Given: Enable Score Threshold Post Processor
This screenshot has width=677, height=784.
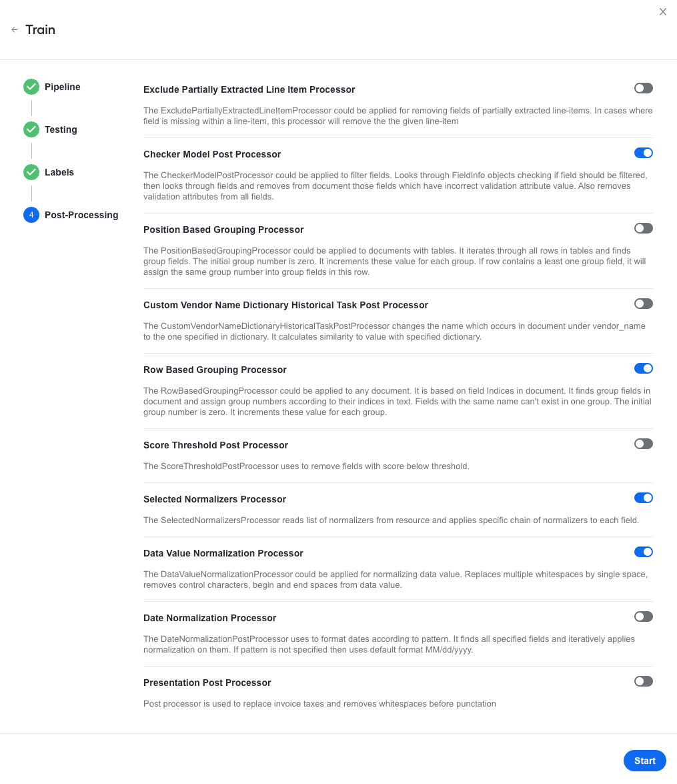Looking at the screenshot, I should click(643, 444).
